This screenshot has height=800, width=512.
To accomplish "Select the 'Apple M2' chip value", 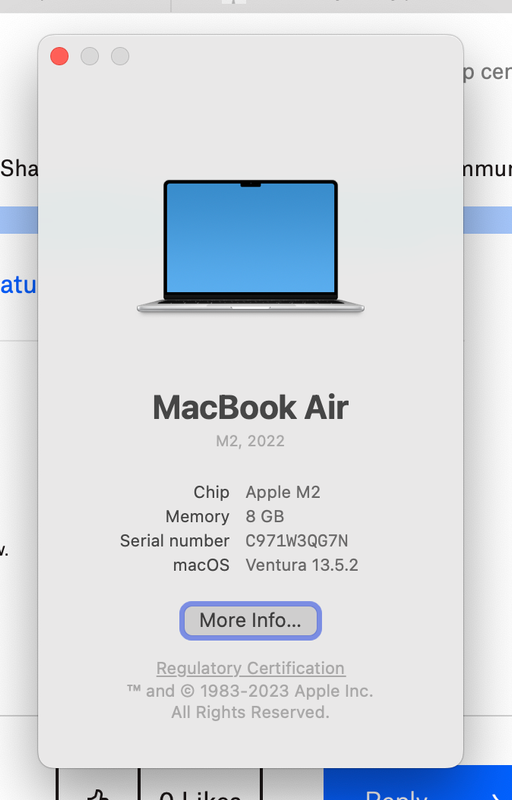I will point(283,492).
